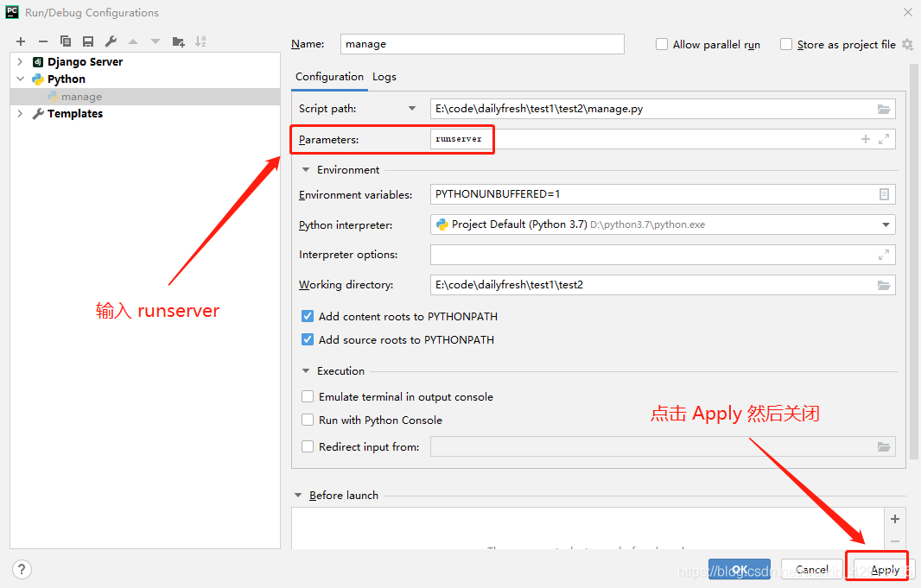Viewport: 921px width, 588px height.
Task: Collapse the Environment section
Action: click(305, 170)
